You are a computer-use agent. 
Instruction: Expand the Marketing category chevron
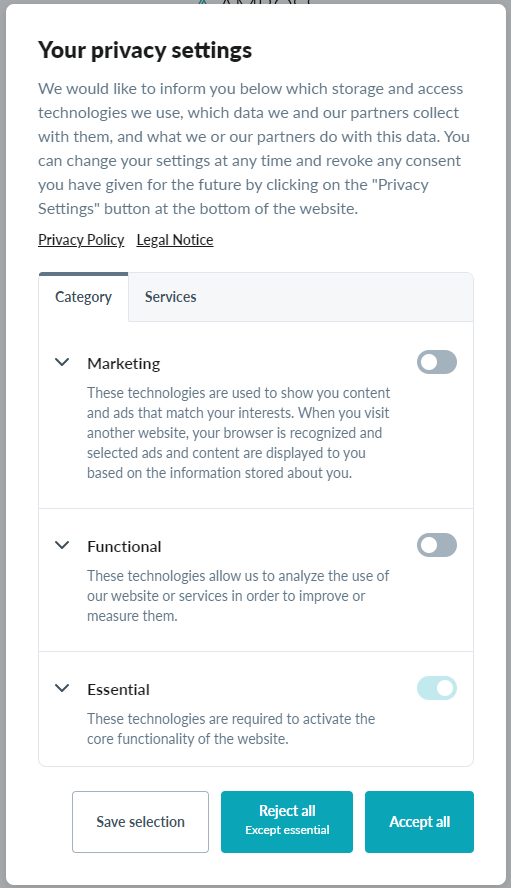pyautogui.click(x=62, y=362)
